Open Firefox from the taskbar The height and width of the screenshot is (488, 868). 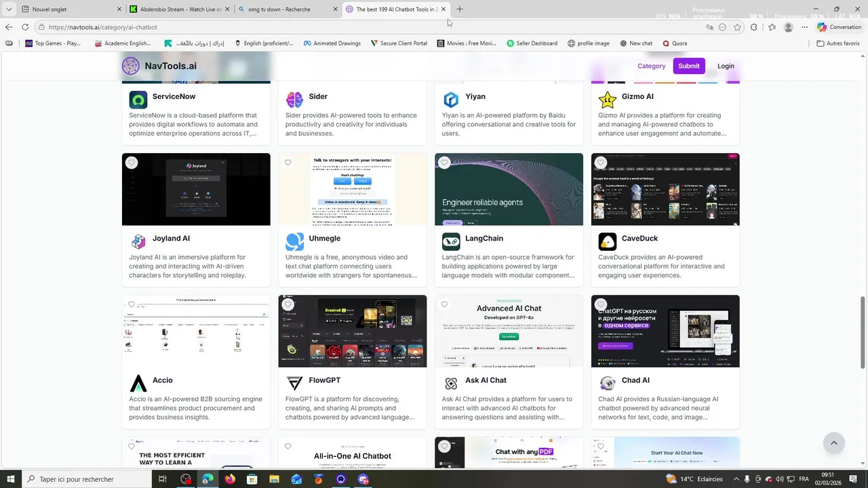(x=230, y=479)
